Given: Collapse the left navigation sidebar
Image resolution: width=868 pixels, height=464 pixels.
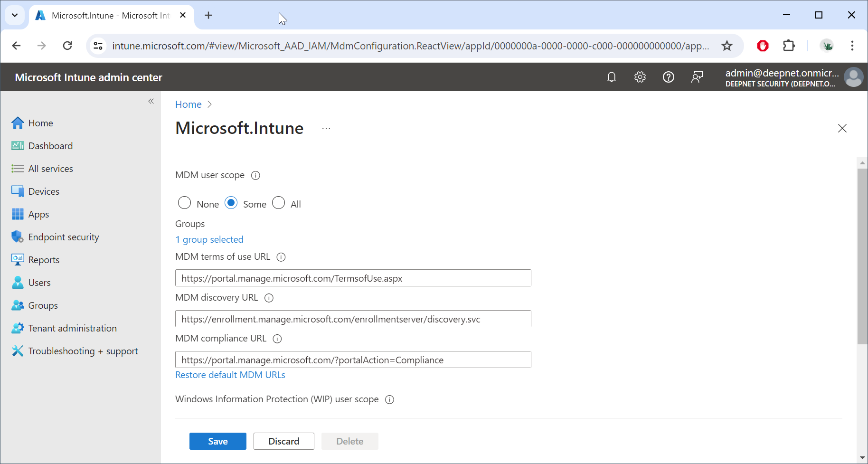Looking at the screenshot, I should click(x=151, y=101).
